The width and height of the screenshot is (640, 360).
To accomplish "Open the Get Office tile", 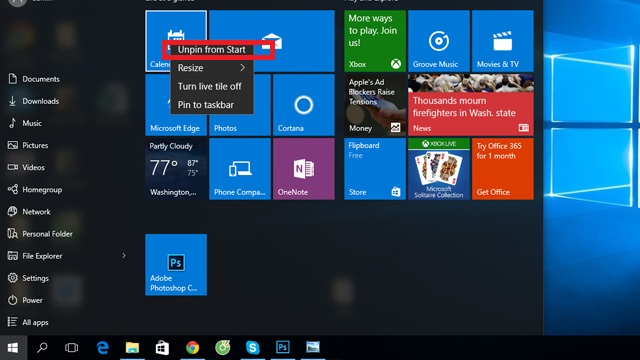I will 502,169.
